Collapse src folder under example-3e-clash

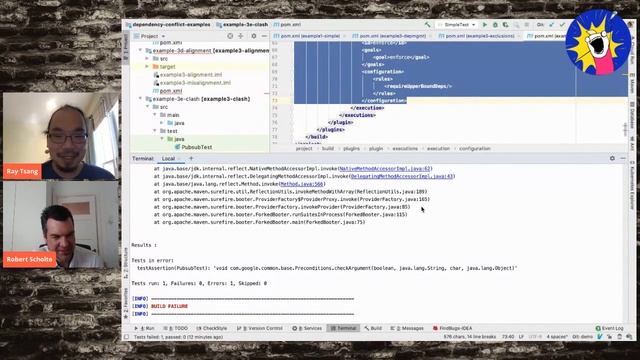(x=147, y=107)
